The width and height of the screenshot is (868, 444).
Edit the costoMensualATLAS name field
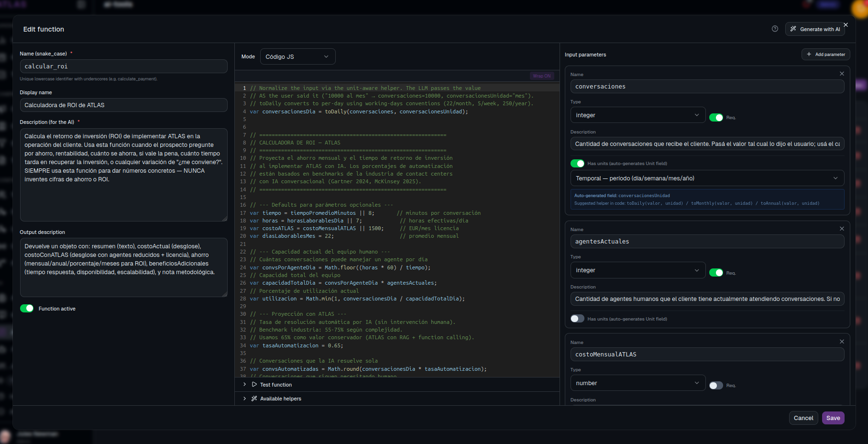(707, 355)
